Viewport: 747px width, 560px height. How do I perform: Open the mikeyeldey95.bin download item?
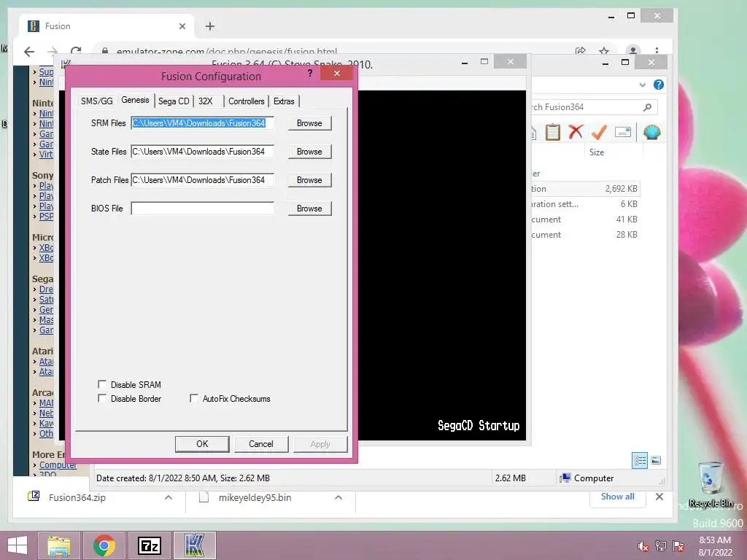255,497
